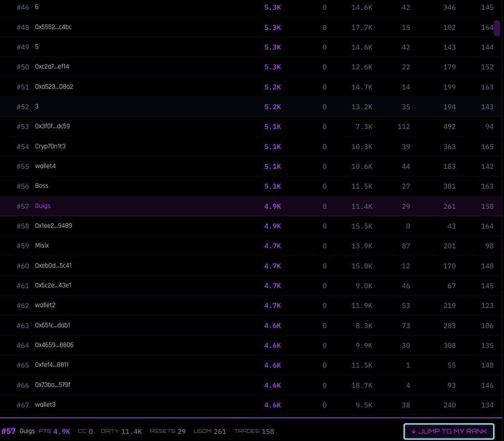This screenshot has height=441, width=504.
Task: Click player name wallet2
Action: (x=45, y=305)
